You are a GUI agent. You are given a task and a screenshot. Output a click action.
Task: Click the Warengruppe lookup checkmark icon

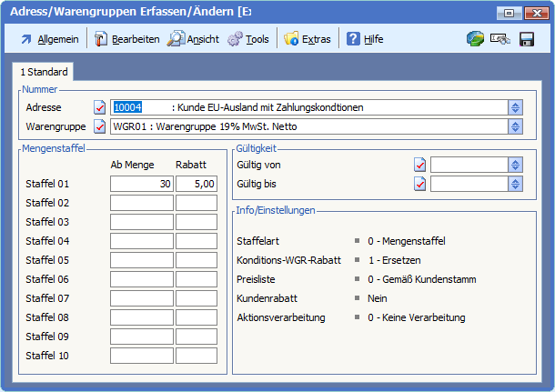coord(100,126)
